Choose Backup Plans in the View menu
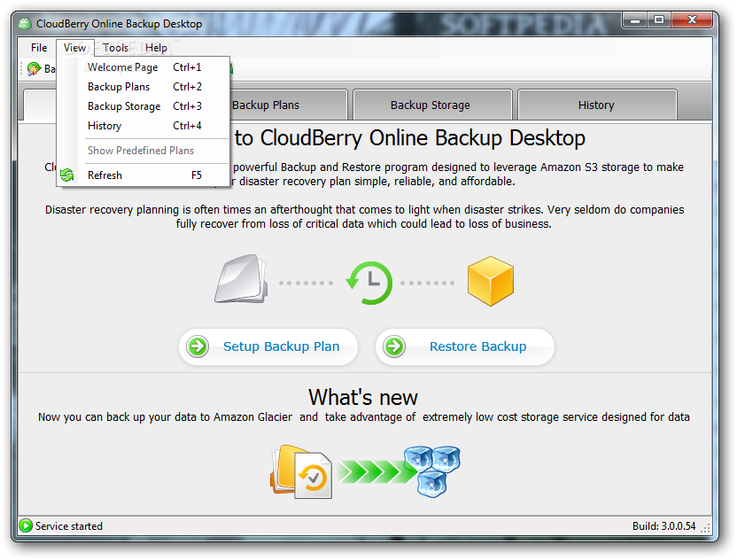This screenshot has width=737, height=560. (144, 87)
